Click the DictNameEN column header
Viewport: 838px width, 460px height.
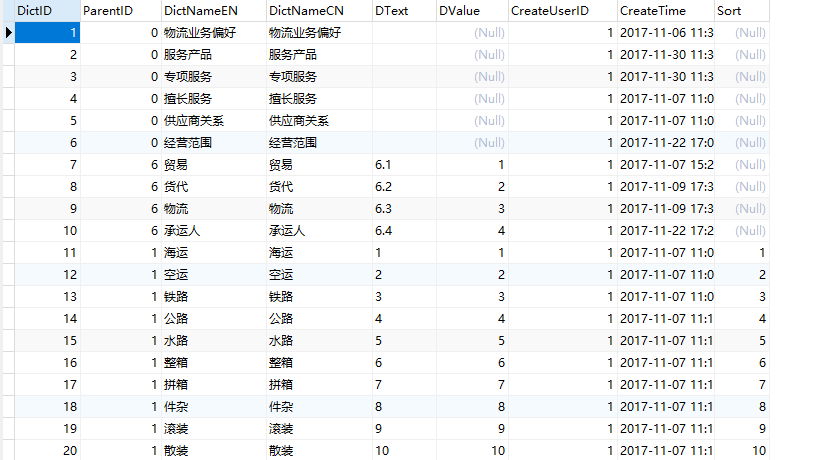[x=214, y=11]
